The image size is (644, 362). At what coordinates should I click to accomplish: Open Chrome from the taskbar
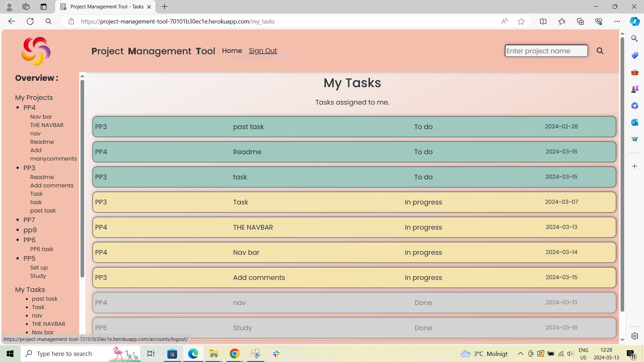point(234,353)
